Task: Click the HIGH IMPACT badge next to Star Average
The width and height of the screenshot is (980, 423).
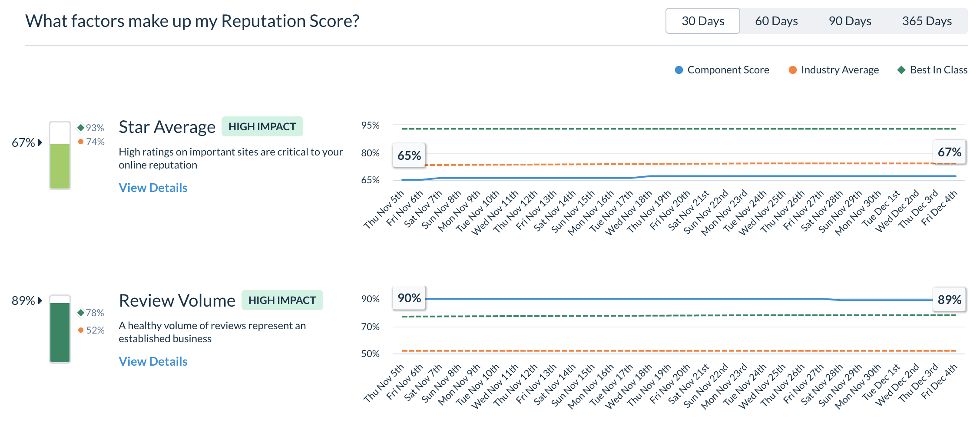Action: [x=262, y=126]
